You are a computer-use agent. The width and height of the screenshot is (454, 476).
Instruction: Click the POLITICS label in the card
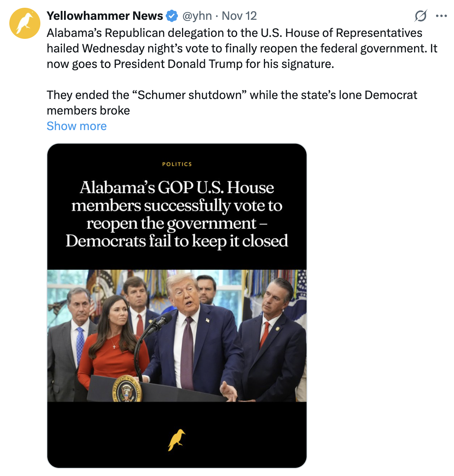tap(177, 164)
